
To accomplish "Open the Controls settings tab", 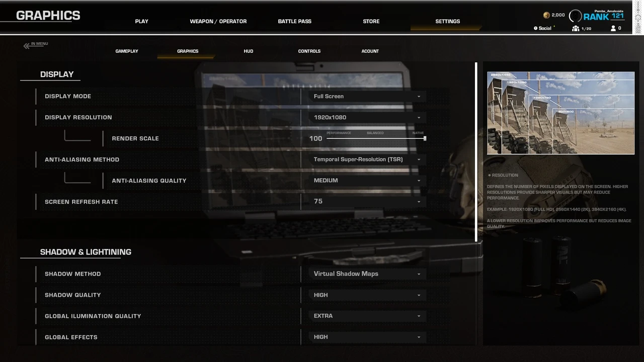I will [x=309, y=51].
